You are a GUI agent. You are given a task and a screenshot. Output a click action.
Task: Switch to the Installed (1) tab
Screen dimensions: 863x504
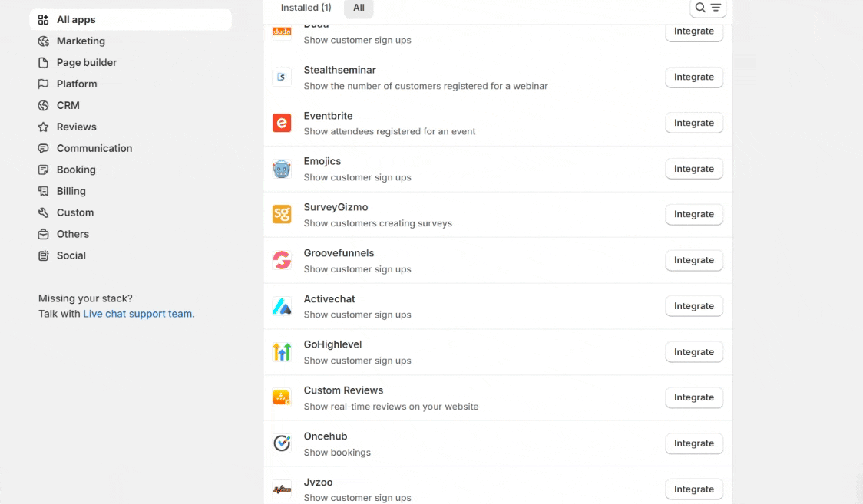(x=306, y=8)
